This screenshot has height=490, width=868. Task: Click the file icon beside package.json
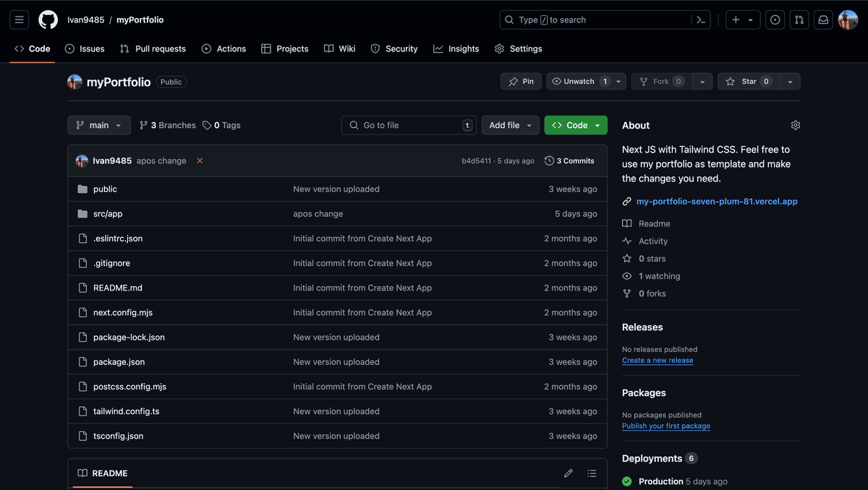(82, 362)
